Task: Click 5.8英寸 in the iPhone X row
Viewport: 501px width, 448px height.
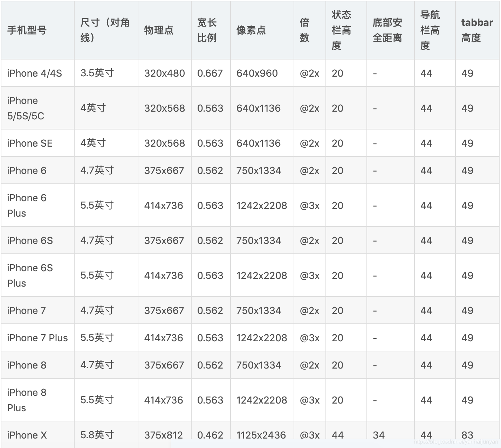Action: tap(97, 435)
